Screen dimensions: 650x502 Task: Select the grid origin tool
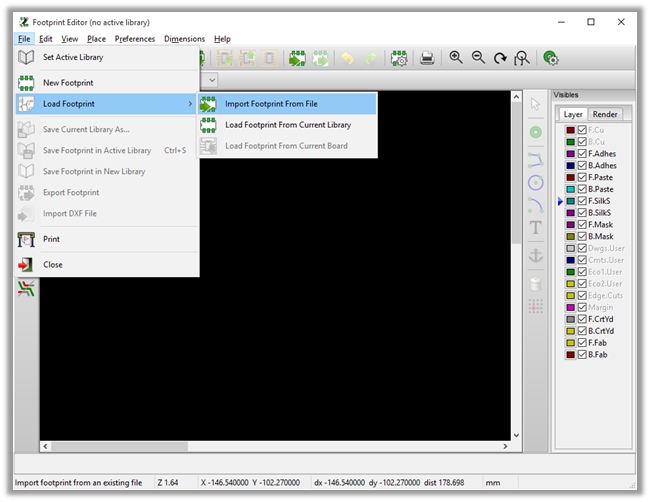[x=536, y=306]
